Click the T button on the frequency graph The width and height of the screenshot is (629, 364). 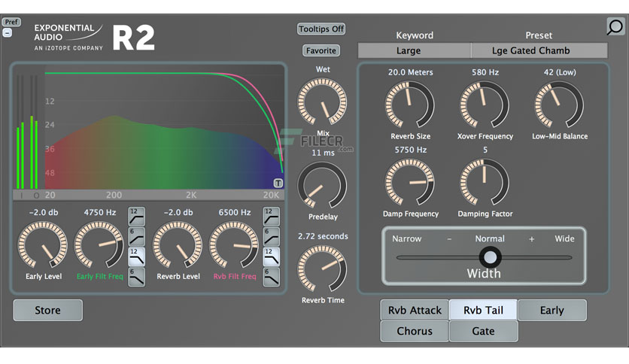(278, 184)
